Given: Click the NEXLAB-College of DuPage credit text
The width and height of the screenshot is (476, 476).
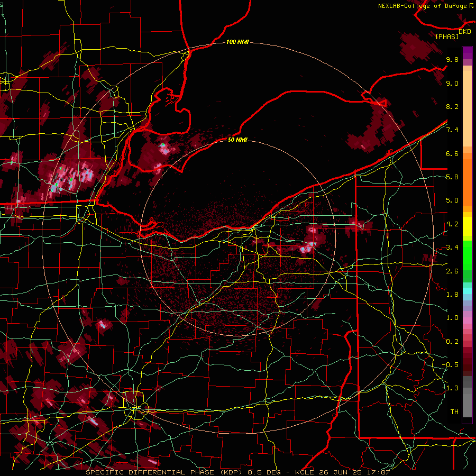Looking at the screenshot, I should [x=422, y=6].
